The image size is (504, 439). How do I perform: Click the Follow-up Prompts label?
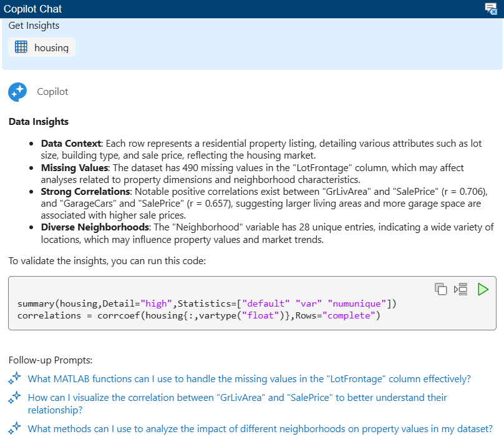pyautogui.click(x=51, y=360)
